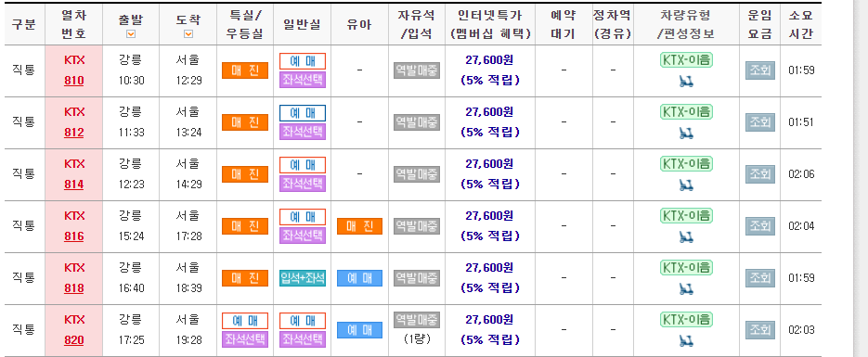Image resolution: width=868 pixels, height=357 pixels.
Task: Open train number link 818
Action: (x=74, y=288)
